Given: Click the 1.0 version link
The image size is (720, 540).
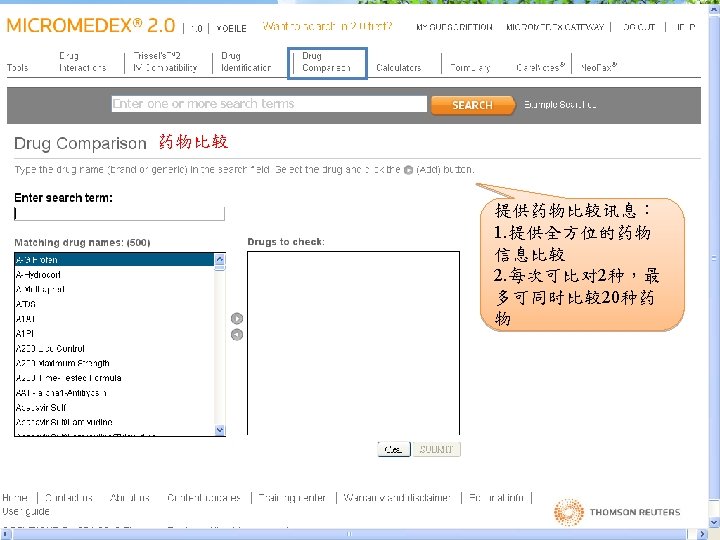Looking at the screenshot, I should point(197,28).
